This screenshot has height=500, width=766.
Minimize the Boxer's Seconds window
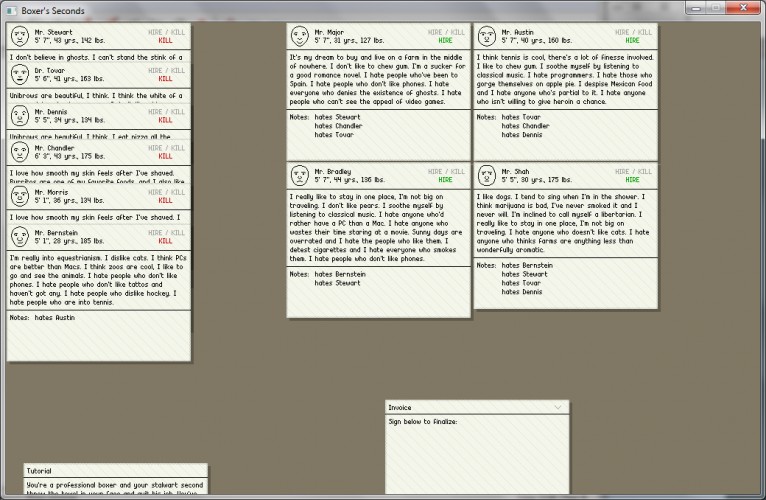point(696,8)
